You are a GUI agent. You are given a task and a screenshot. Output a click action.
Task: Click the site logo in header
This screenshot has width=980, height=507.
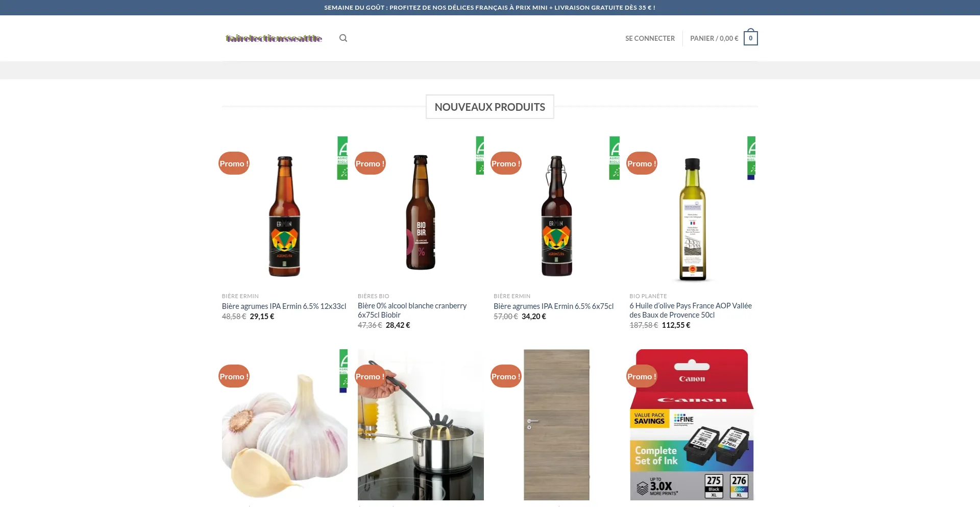pos(274,38)
